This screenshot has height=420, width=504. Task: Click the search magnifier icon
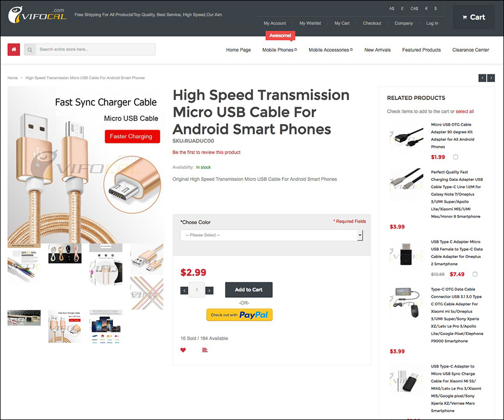[x=30, y=50]
